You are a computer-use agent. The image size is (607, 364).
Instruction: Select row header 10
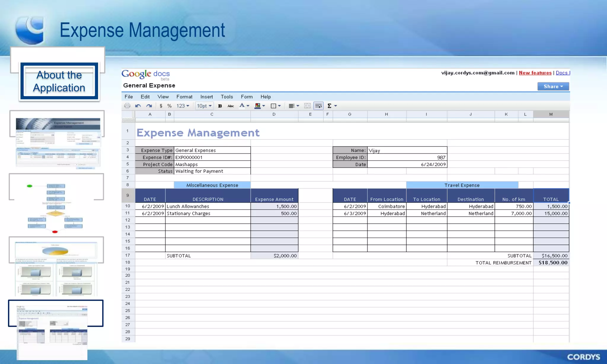128,206
